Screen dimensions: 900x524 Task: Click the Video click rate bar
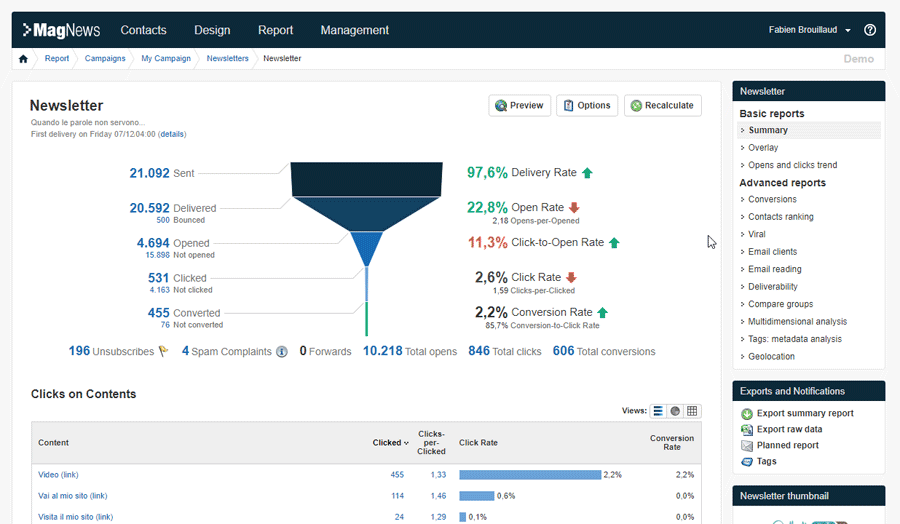pyautogui.click(x=529, y=475)
